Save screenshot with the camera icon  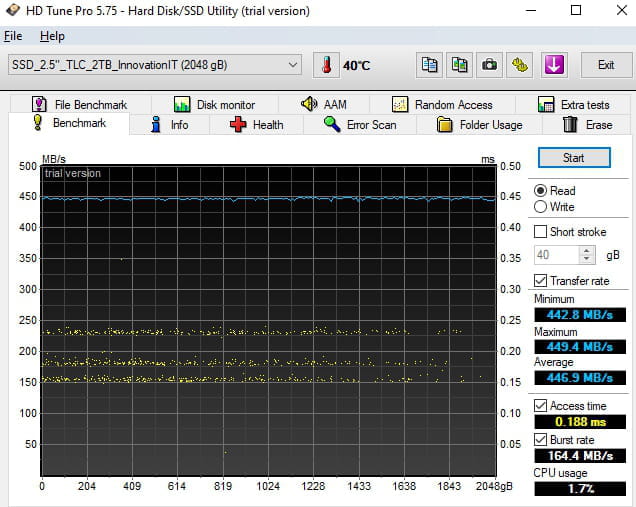pos(489,65)
